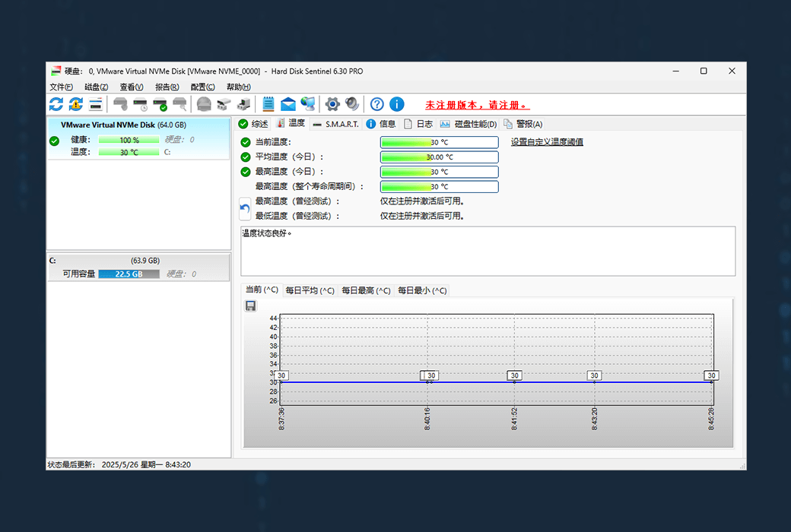Select the 当前 (°C) graph tab
Viewport: 791px width, 532px height.
pyautogui.click(x=262, y=290)
